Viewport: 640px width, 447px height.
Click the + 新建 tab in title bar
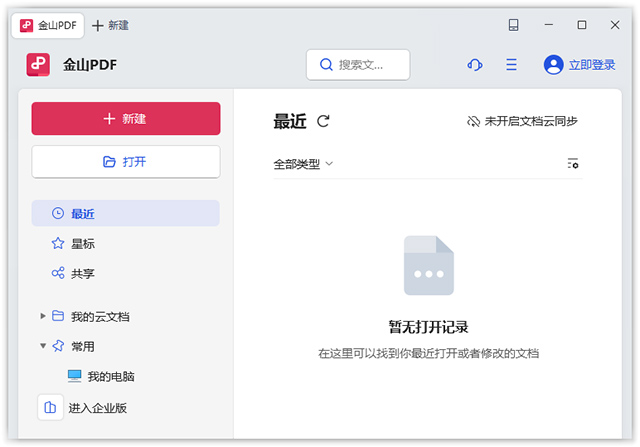click(x=110, y=25)
